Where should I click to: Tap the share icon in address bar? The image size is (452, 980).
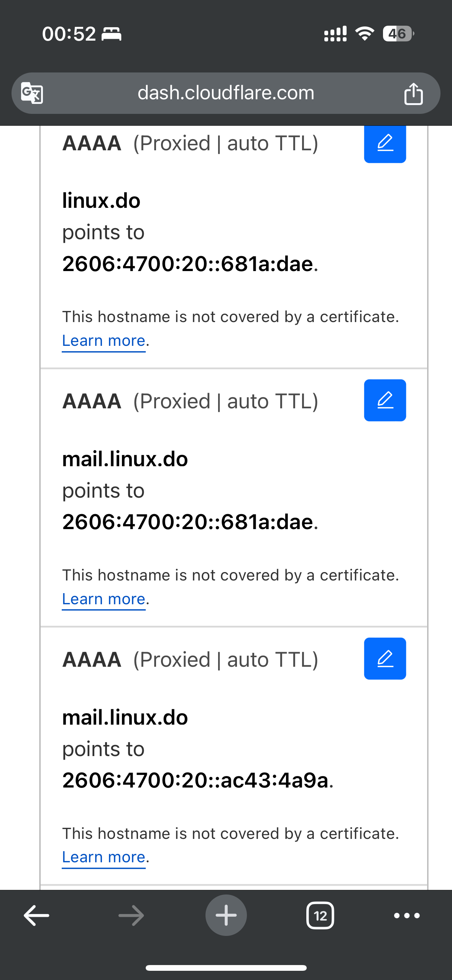[x=413, y=94]
